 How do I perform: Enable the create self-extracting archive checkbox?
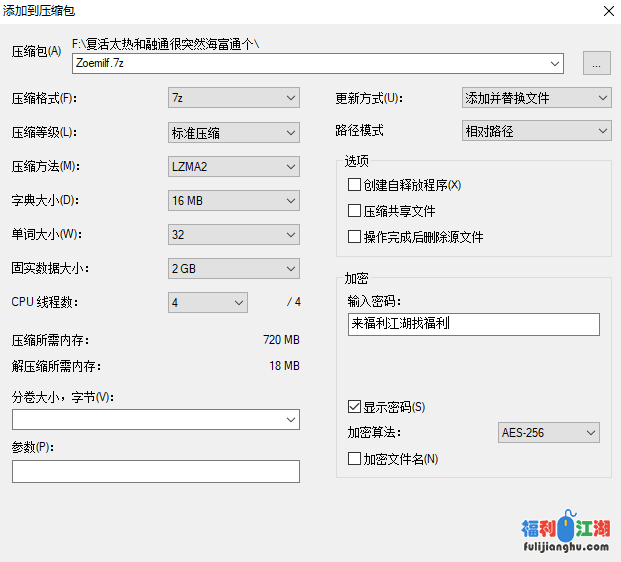(x=354, y=185)
